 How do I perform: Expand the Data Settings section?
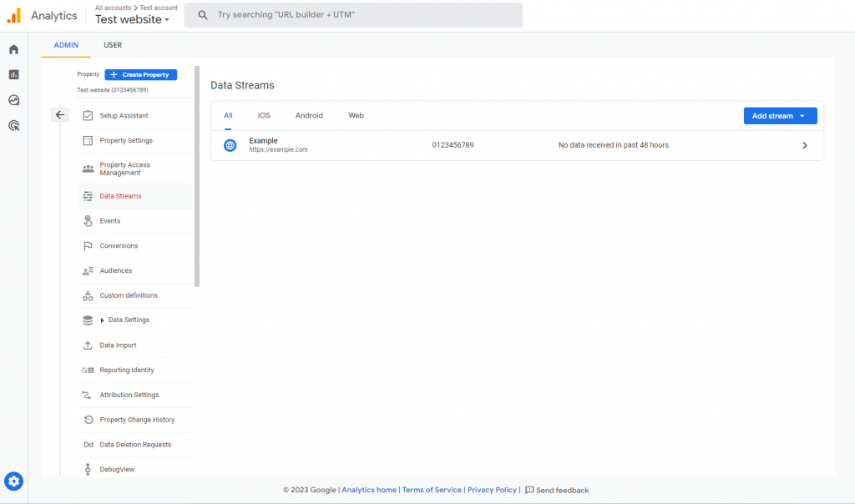[127, 320]
